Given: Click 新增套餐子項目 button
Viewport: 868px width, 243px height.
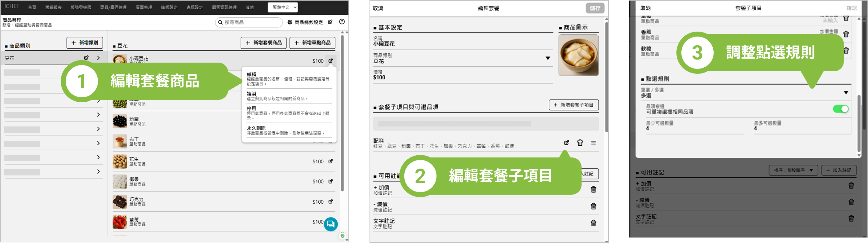Looking at the screenshot, I should pos(573,105).
